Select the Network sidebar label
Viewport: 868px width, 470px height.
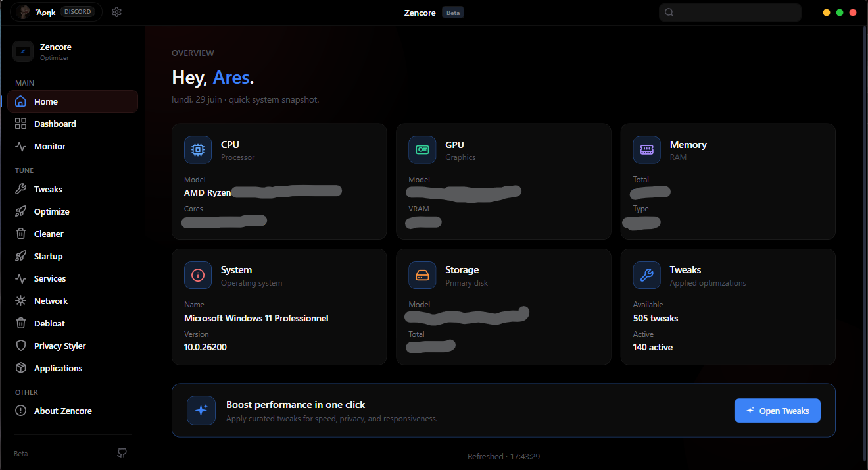[51, 301]
